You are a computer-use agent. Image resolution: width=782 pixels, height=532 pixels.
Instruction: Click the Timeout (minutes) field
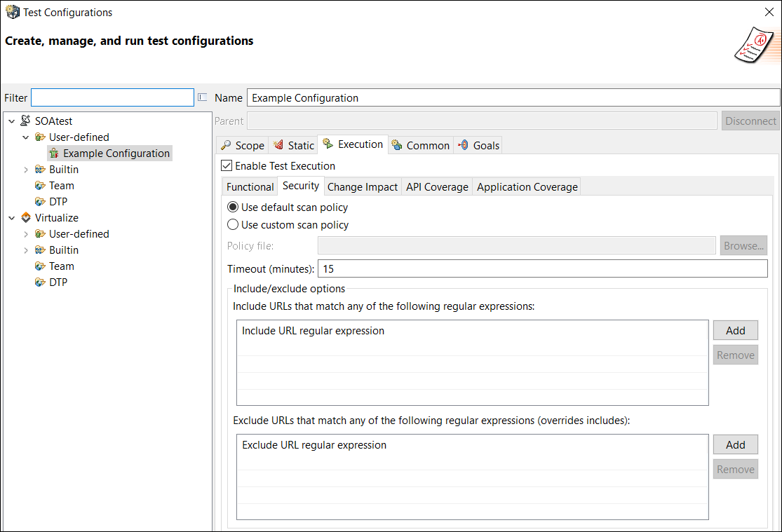542,268
